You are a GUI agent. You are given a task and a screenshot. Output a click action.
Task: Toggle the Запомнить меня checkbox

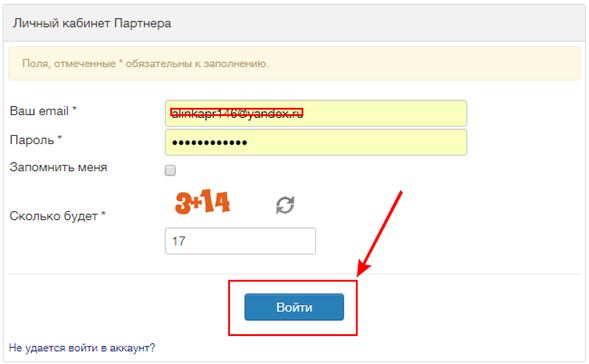coord(170,171)
